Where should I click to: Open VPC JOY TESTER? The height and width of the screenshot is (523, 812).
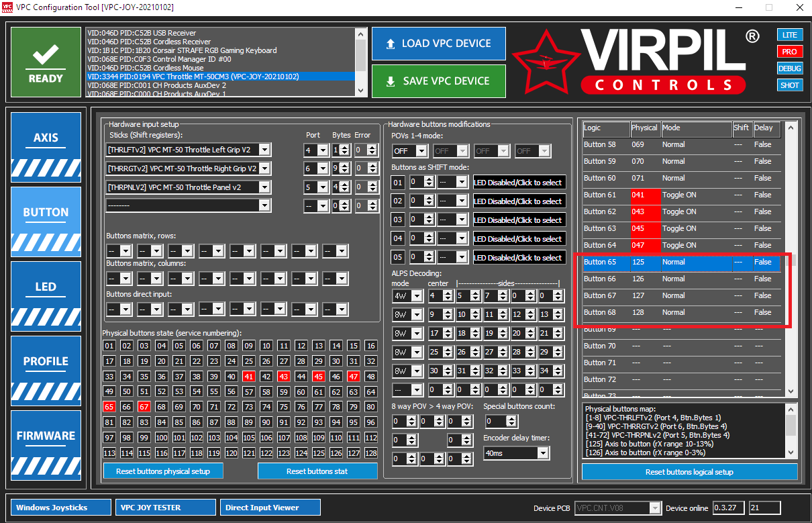(x=166, y=508)
